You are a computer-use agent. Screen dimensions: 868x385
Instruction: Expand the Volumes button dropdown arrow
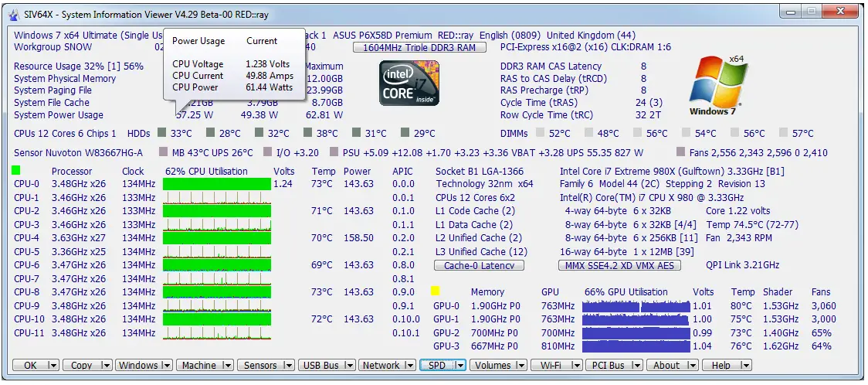[521, 365]
